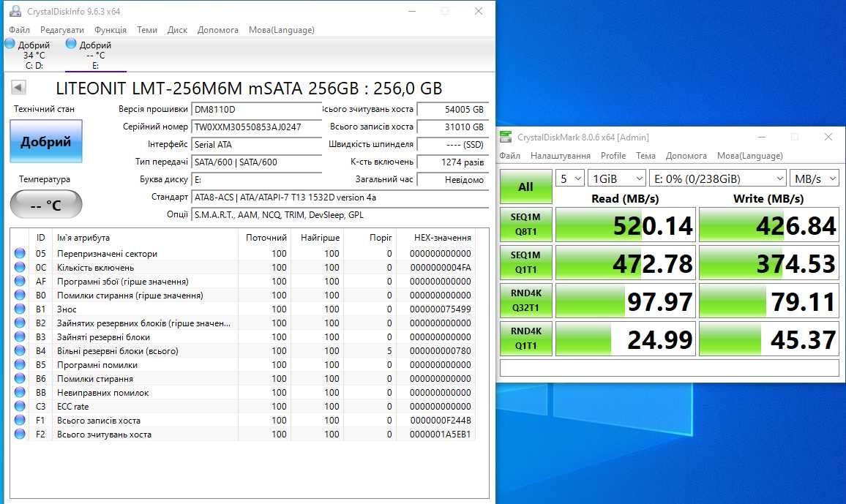This screenshot has height=504, width=846.
Task: Select the C: D: disk status orb
Action: click(x=10, y=44)
